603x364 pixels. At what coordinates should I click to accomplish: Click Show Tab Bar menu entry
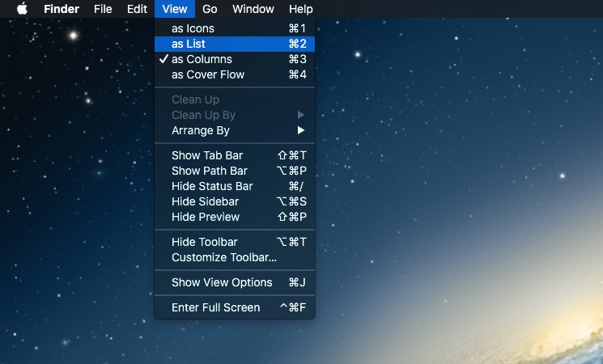[235, 155]
